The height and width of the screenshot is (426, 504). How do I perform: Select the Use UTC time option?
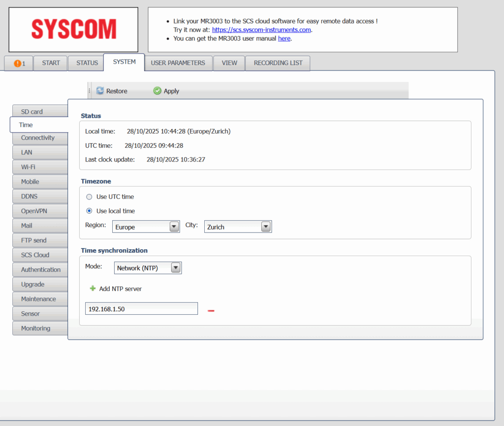pos(89,197)
